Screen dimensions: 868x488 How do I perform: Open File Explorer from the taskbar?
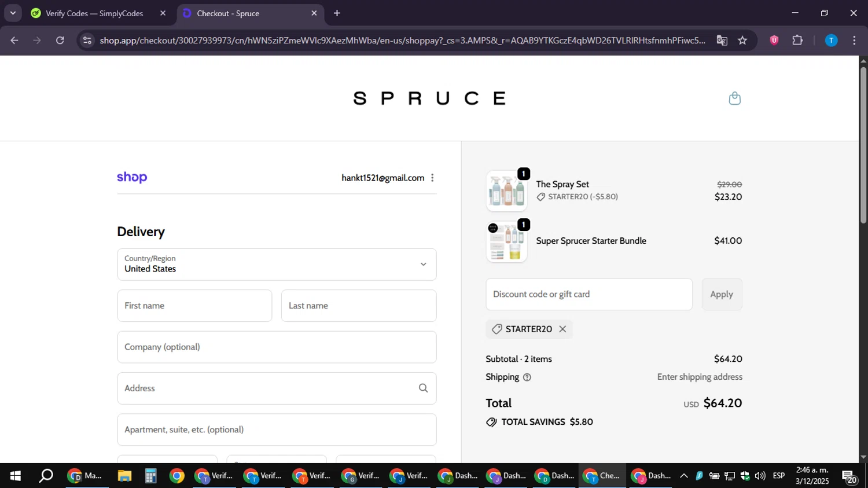(124, 476)
